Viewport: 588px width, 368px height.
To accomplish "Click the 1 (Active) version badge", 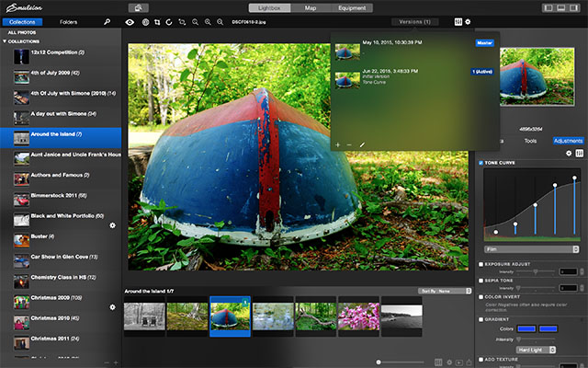I will [482, 72].
